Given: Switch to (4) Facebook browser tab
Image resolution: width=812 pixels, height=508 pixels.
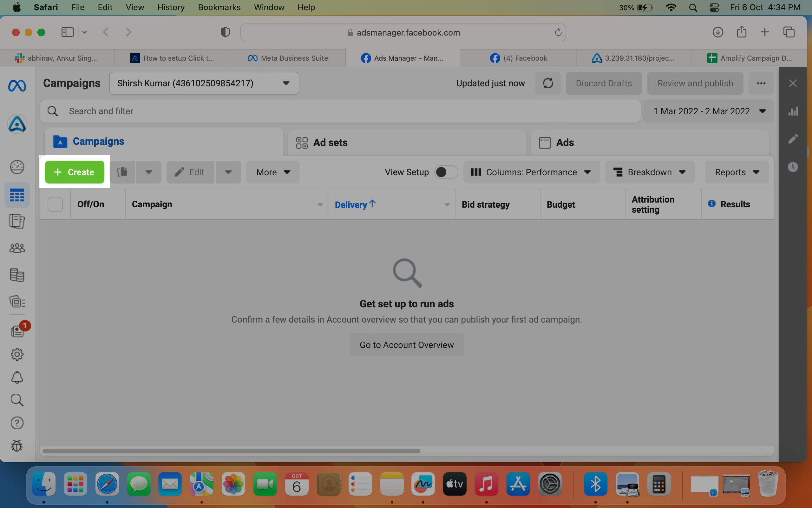Looking at the screenshot, I should coord(518,58).
